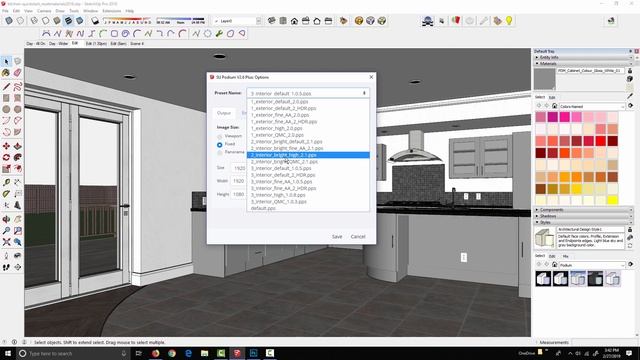Viewport: 640px width, 360px height.
Task: Open the Camera menu
Action: pyautogui.click(x=44, y=11)
